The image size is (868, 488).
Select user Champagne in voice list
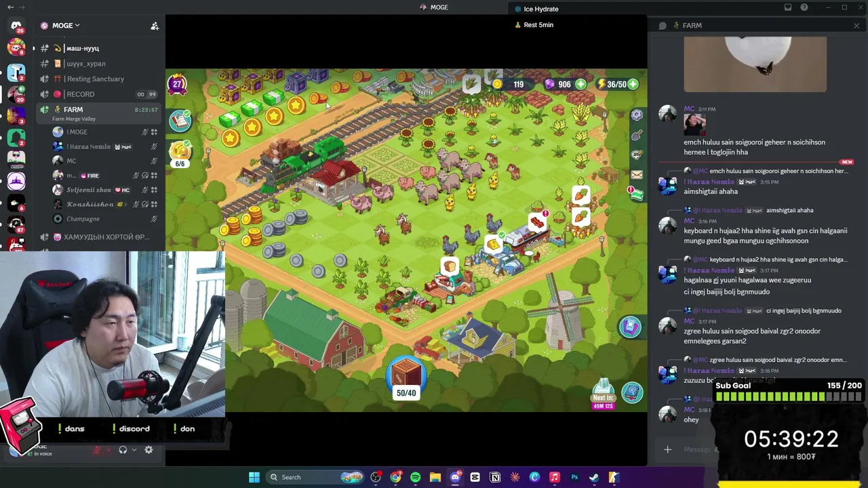tap(104, 219)
